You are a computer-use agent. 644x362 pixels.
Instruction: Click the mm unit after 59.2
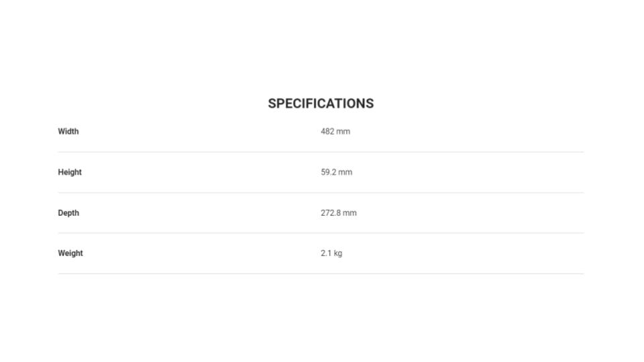coord(345,172)
